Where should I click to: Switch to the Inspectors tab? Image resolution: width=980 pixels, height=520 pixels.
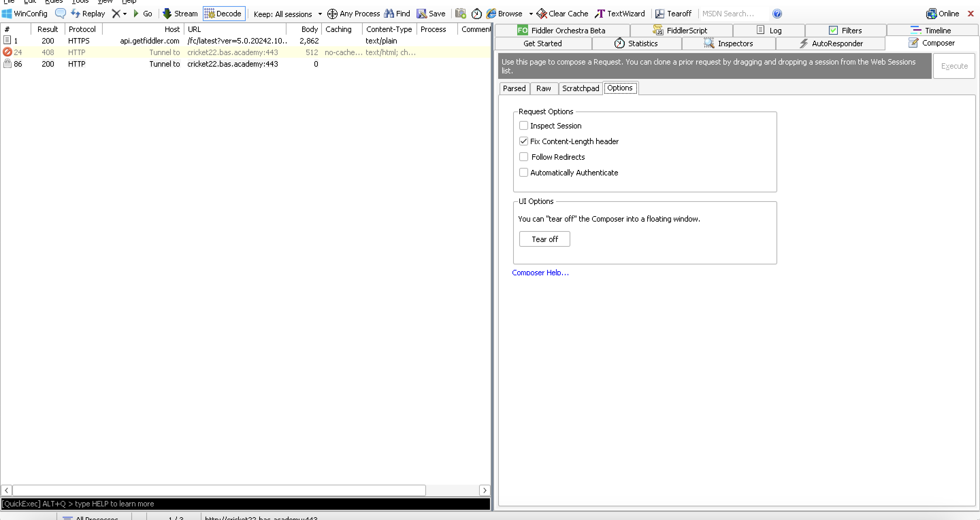pos(729,44)
